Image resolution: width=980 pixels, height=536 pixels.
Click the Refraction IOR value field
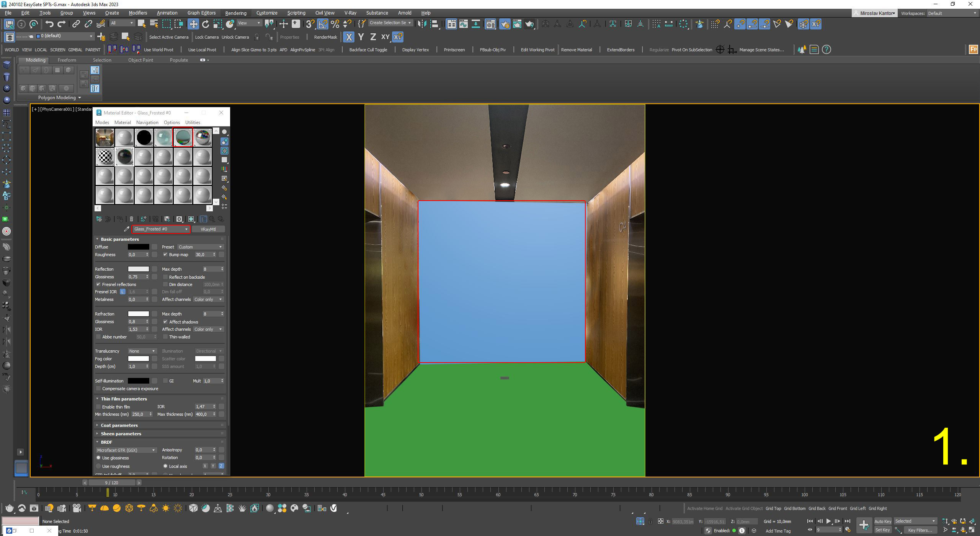pos(136,329)
